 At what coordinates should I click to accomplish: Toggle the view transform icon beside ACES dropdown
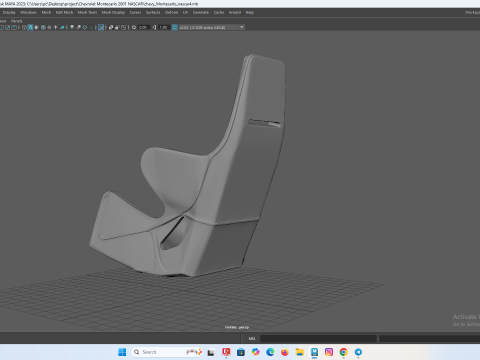[174, 27]
